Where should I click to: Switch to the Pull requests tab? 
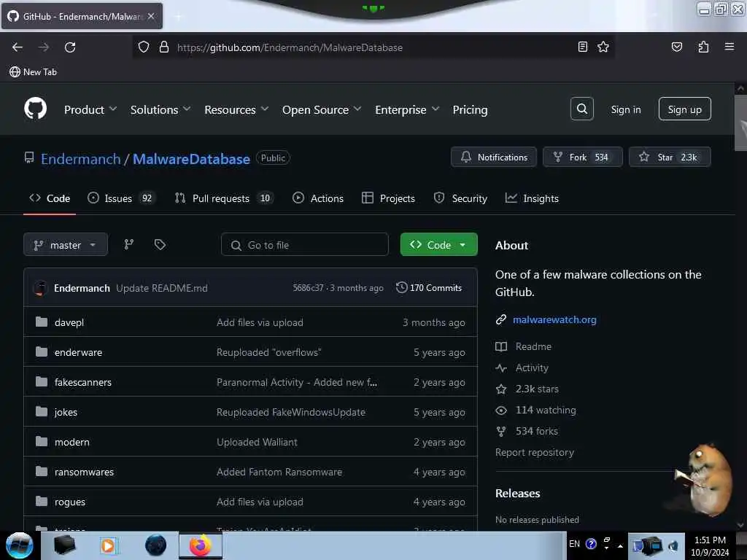coord(224,198)
